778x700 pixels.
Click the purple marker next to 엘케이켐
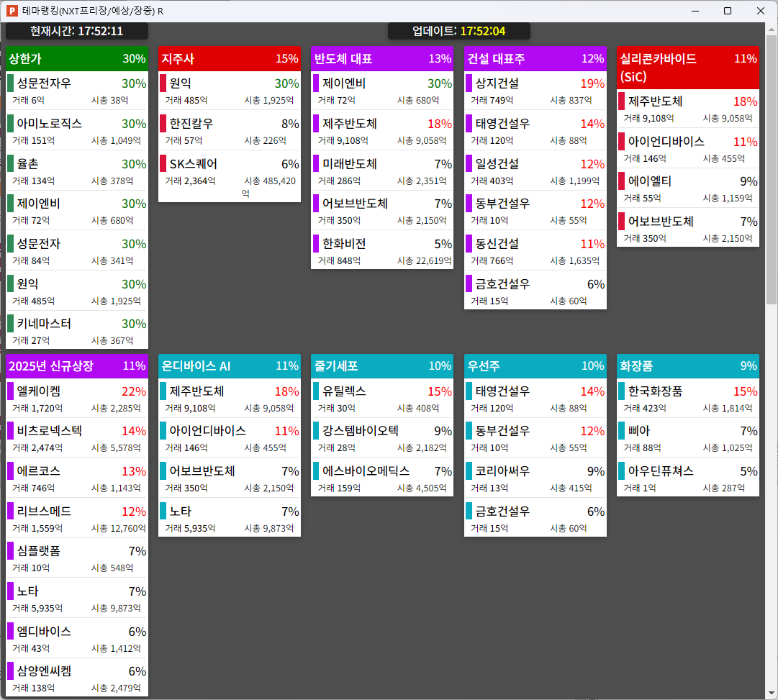click(x=10, y=391)
